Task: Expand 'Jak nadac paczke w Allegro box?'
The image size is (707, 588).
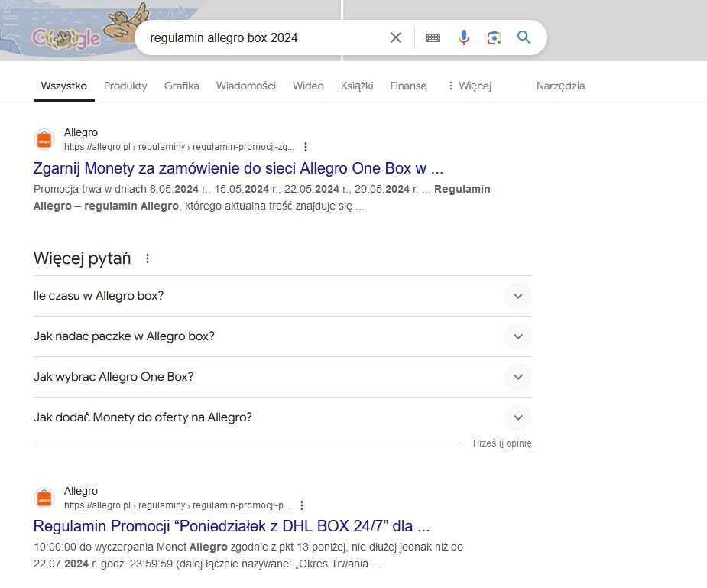Action: click(283, 336)
